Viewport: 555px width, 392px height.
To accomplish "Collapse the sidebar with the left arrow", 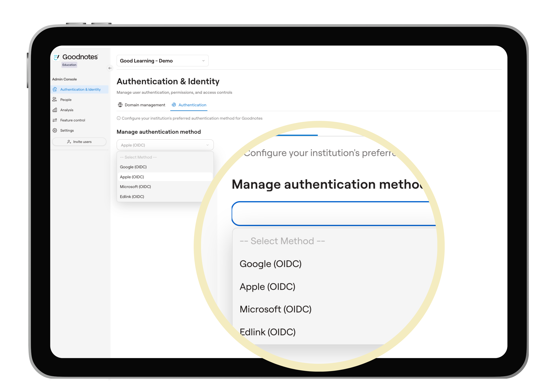I will [x=110, y=68].
